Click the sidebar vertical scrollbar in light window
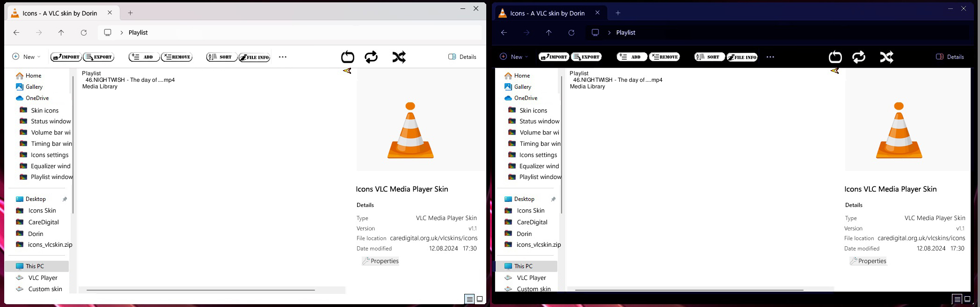This screenshot has height=307, width=980. pyautogui.click(x=73, y=145)
